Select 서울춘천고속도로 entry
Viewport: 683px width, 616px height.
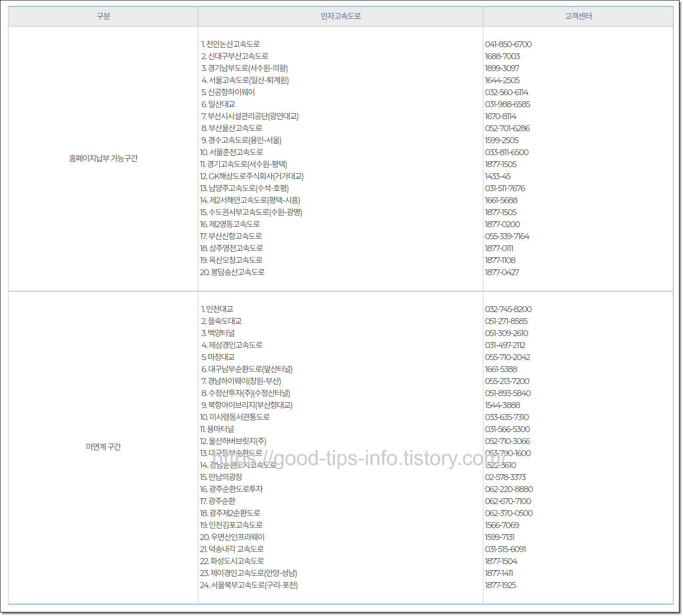pos(231,152)
